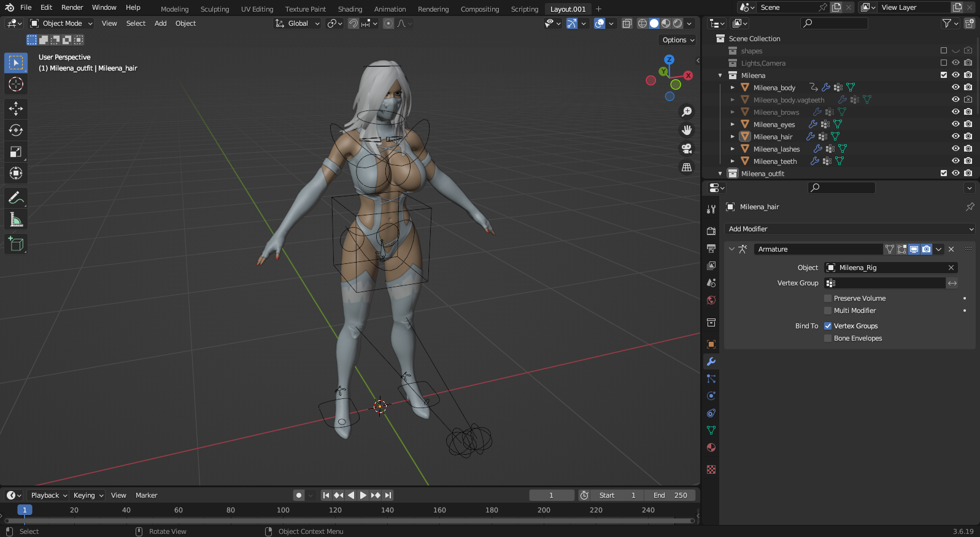The height and width of the screenshot is (537, 980).
Task: Click the Add Cube tool
Action: click(x=16, y=244)
